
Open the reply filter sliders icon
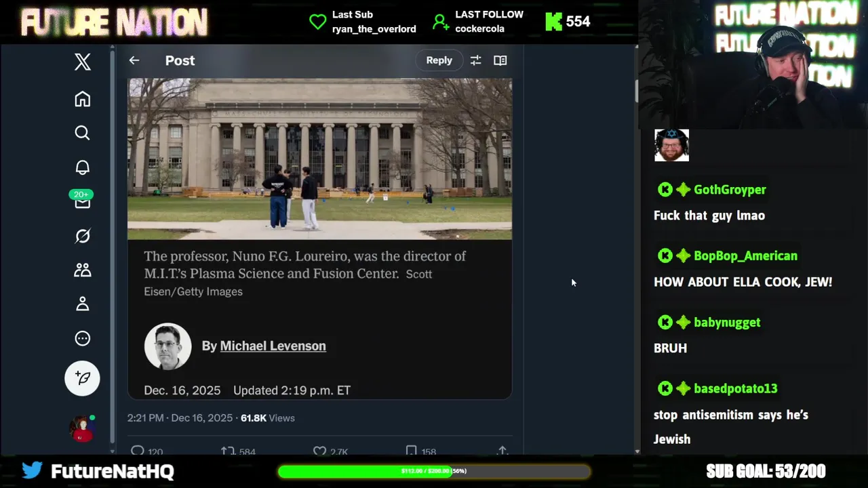(x=476, y=60)
